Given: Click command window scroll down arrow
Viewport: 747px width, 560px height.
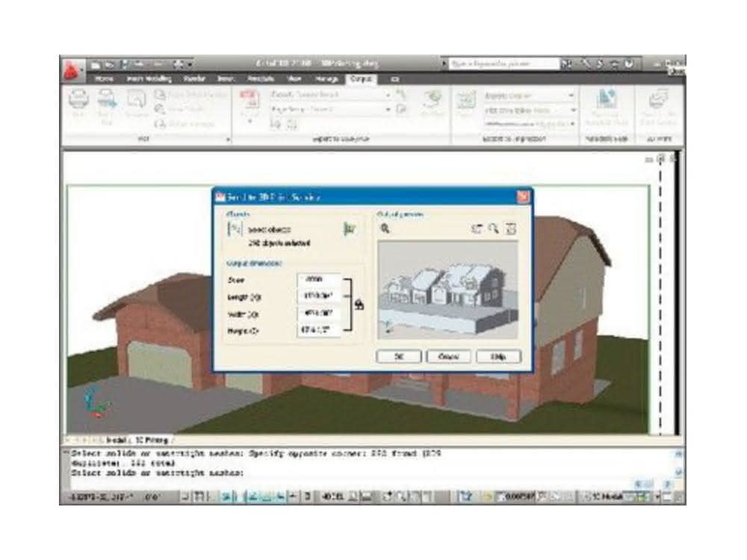Looking at the screenshot, I should pyautogui.click(x=679, y=473).
